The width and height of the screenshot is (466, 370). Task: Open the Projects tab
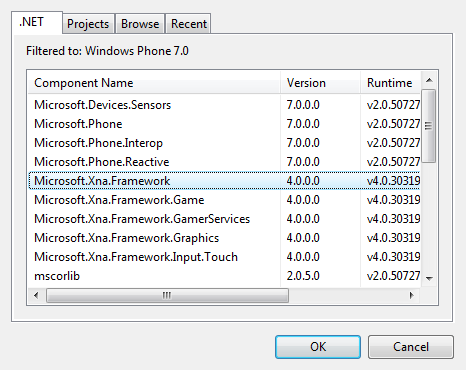(88, 24)
